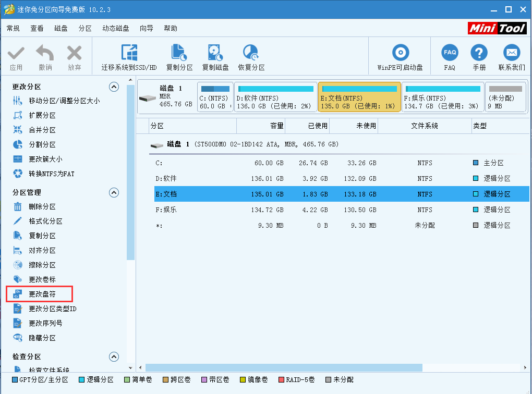Click the MiniTool logo
Viewport: 532px width, 394px height.
[x=497, y=28]
